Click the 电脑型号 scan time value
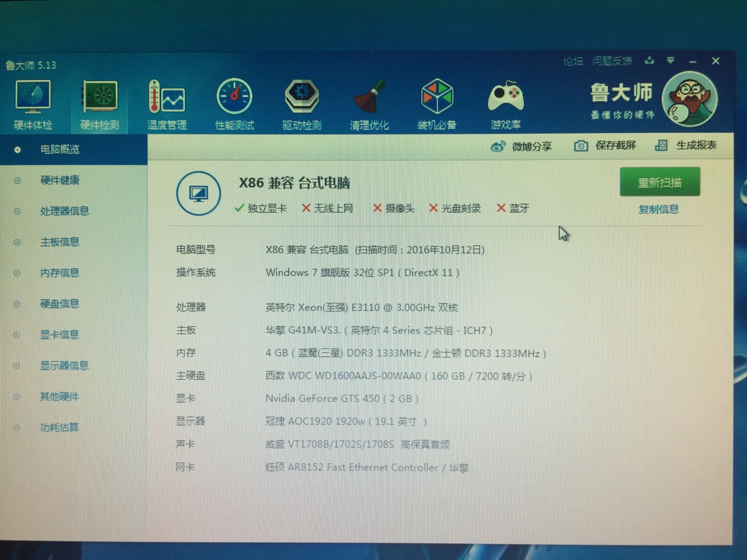The width and height of the screenshot is (747, 560). tap(375, 250)
